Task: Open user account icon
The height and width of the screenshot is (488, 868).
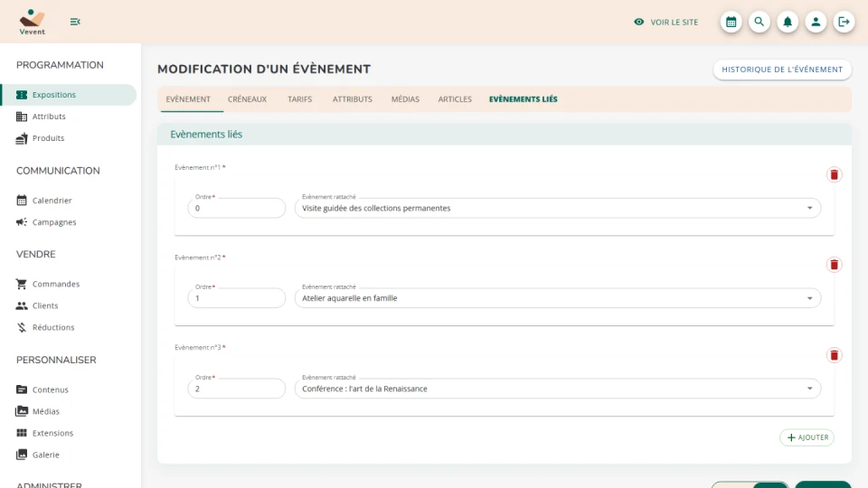Action: point(816,22)
